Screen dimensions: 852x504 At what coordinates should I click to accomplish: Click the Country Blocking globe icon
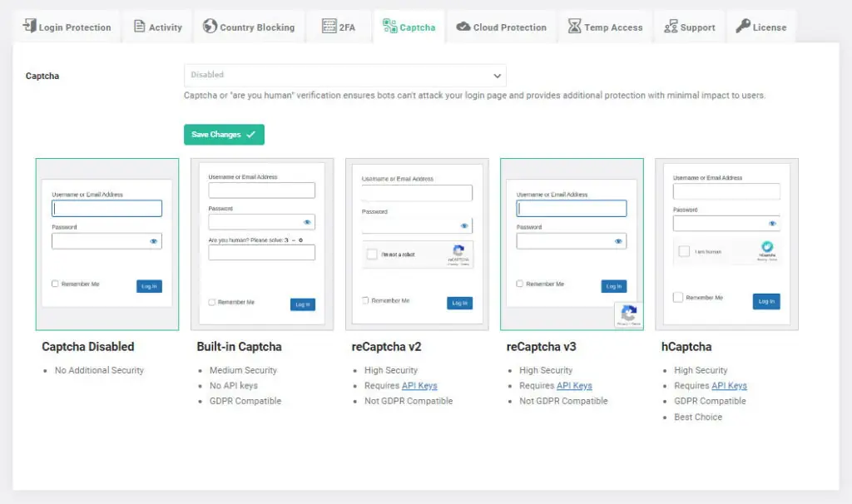coord(210,27)
